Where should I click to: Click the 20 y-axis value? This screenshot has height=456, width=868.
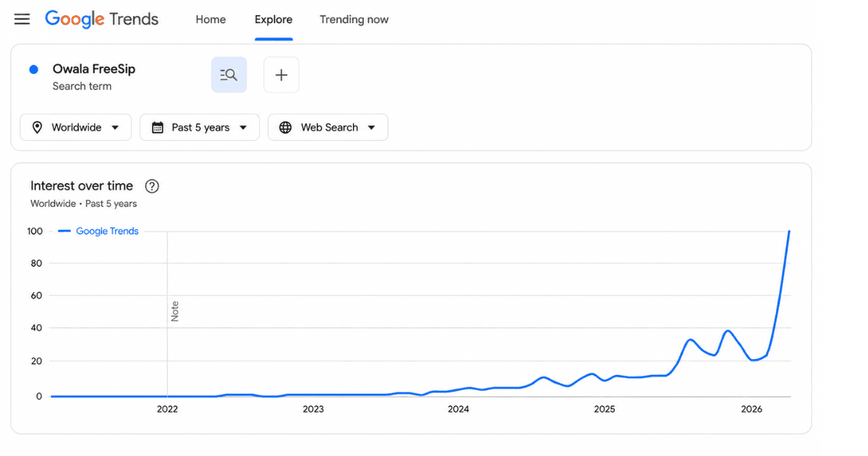click(38, 360)
